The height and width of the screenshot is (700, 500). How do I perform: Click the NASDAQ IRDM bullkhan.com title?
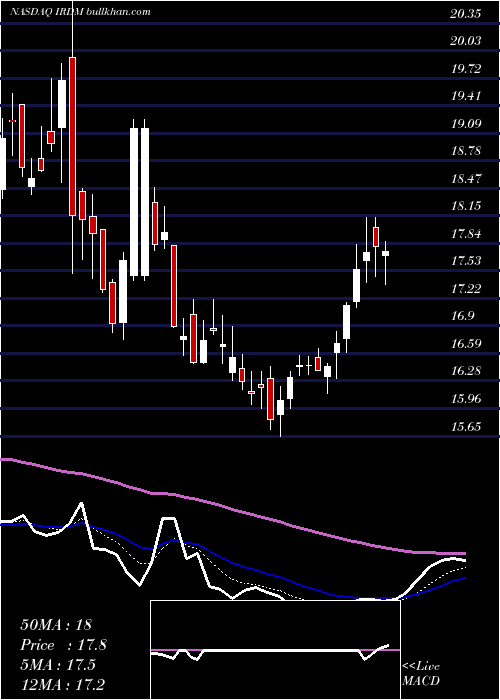(81, 12)
